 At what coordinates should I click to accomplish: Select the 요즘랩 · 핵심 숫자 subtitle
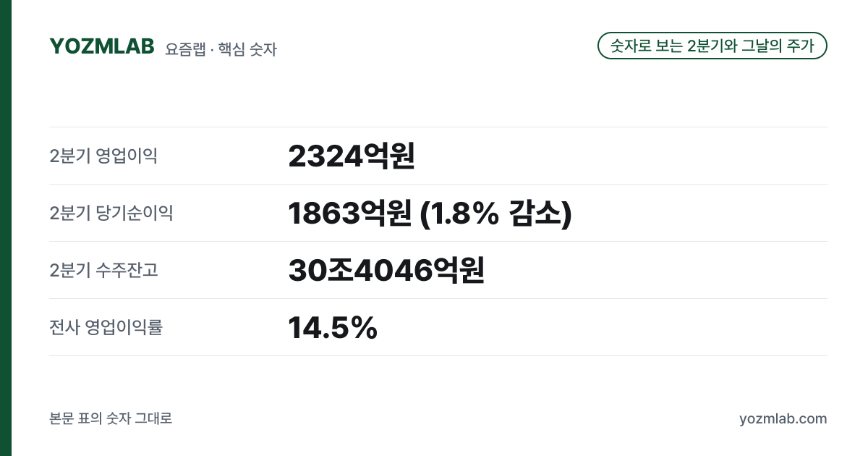(221, 49)
